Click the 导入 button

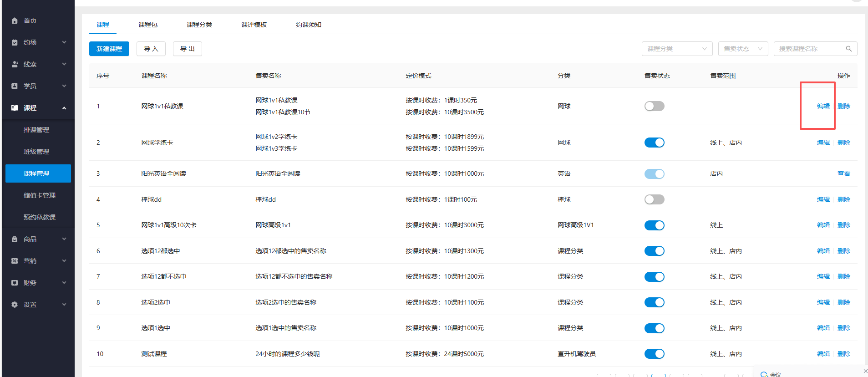pyautogui.click(x=151, y=49)
